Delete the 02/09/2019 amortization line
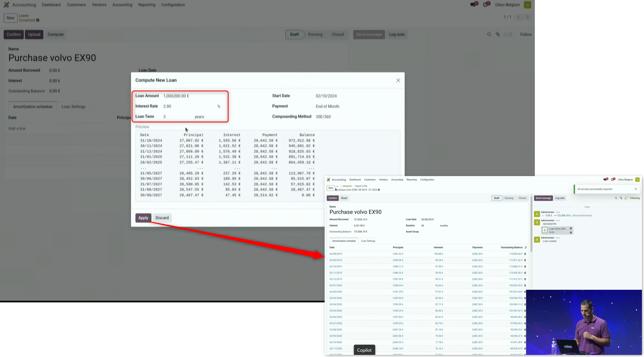Screen dimensions: 644x357 [525, 260]
